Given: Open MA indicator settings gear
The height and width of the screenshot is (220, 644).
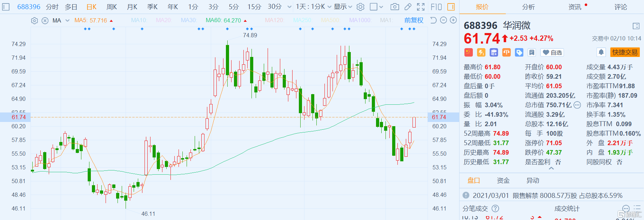Looking at the screenshot, I should point(34,21).
